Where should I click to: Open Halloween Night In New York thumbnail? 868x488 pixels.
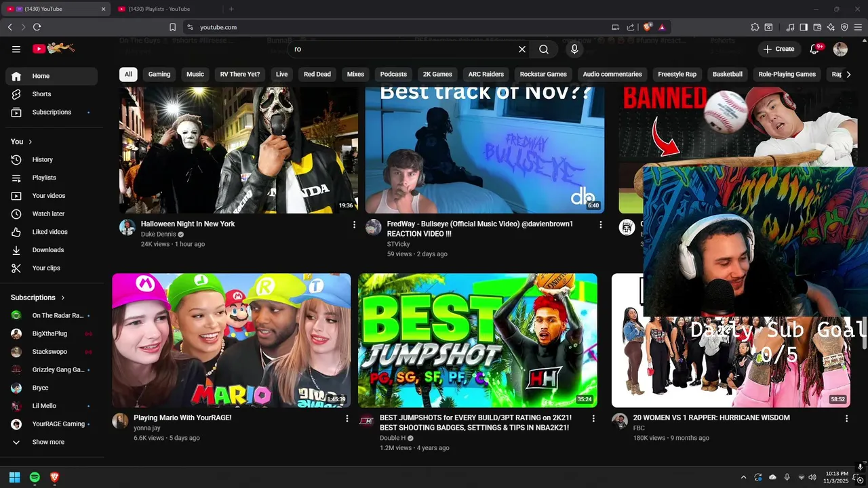pyautogui.click(x=238, y=150)
